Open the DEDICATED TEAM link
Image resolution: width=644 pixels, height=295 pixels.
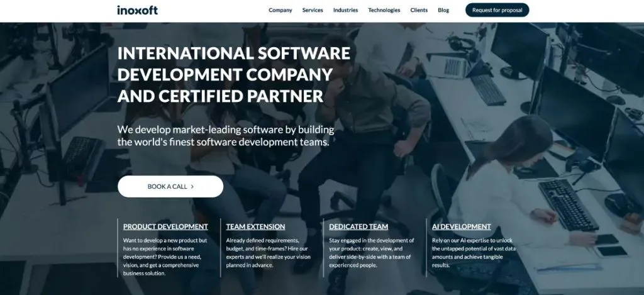click(x=358, y=226)
